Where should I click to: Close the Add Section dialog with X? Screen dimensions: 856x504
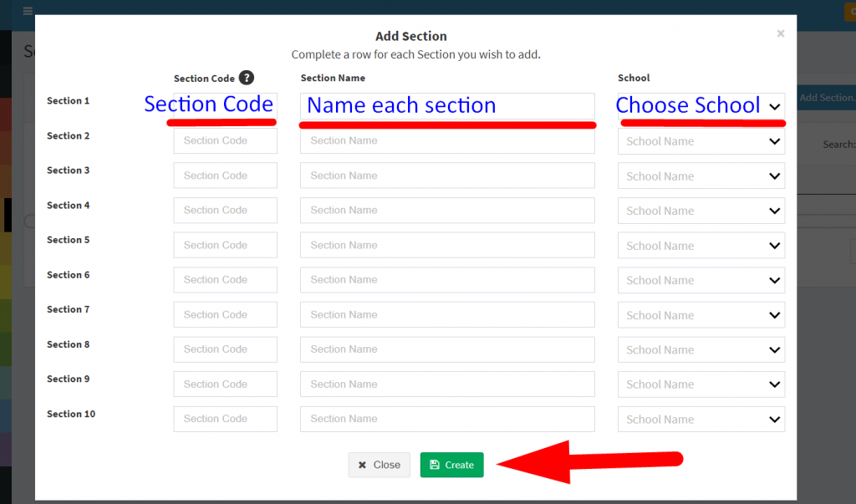click(781, 34)
